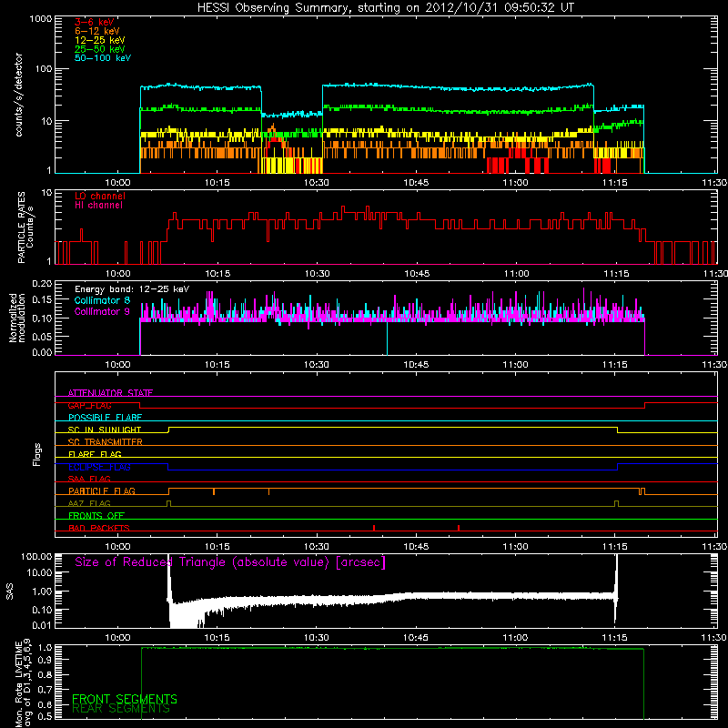This screenshot has height=728, width=728.
Task: Click the FRONTS_OFF flag label
Action: tap(96, 515)
